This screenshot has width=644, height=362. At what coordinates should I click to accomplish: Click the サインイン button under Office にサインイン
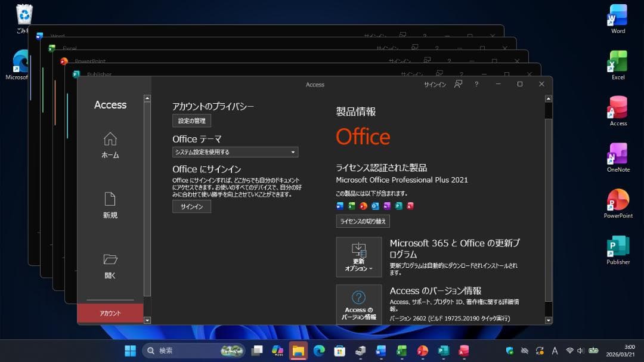pos(192,207)
